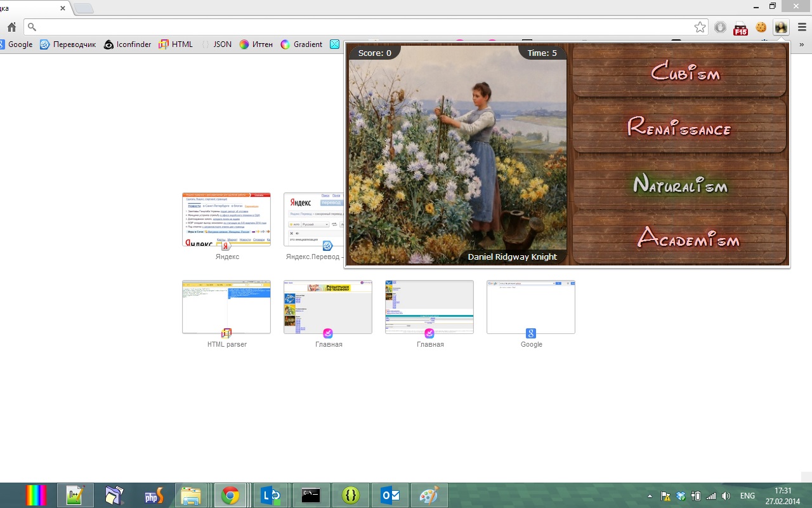
Task: Choose the Naturalism answer
Action: click(x=679, y=183)
